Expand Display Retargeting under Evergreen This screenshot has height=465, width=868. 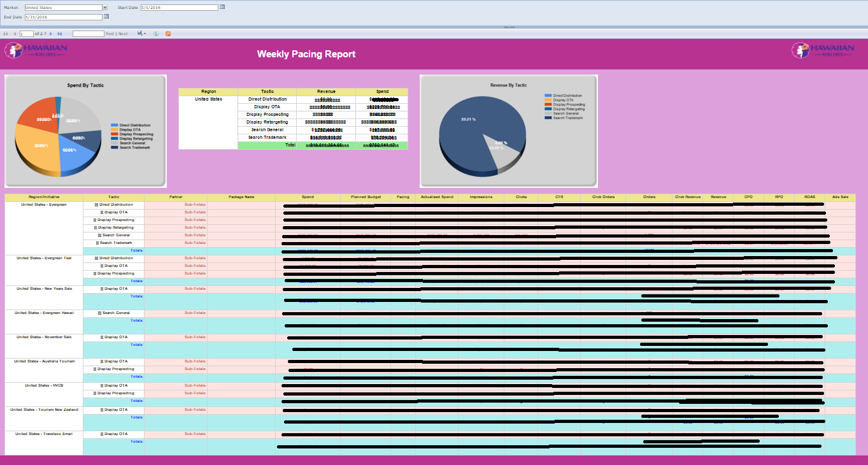click(x=95, y=228)
